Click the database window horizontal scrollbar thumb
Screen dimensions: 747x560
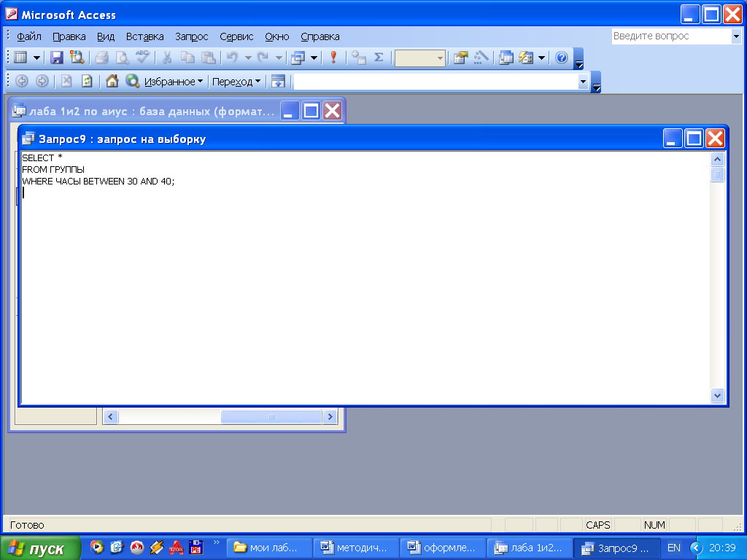[x=271, y=416]
